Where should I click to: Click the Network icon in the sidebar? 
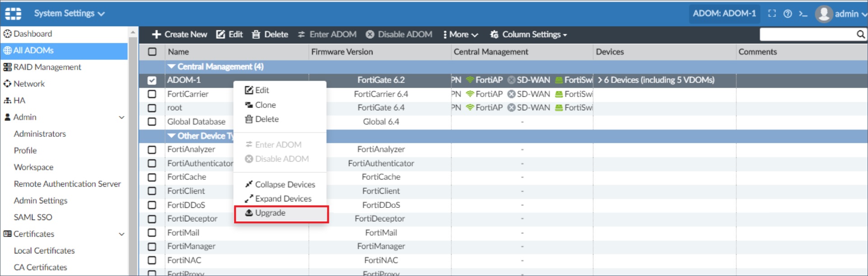coord(8,84)
